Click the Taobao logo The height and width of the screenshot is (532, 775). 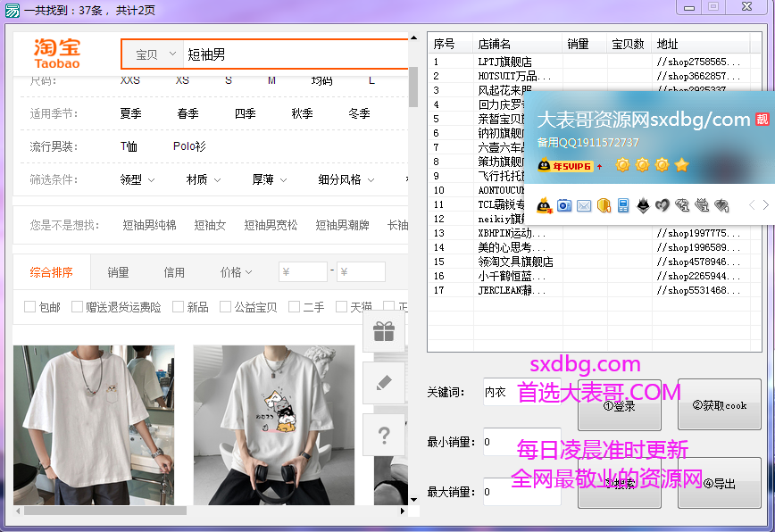[57, 54]
